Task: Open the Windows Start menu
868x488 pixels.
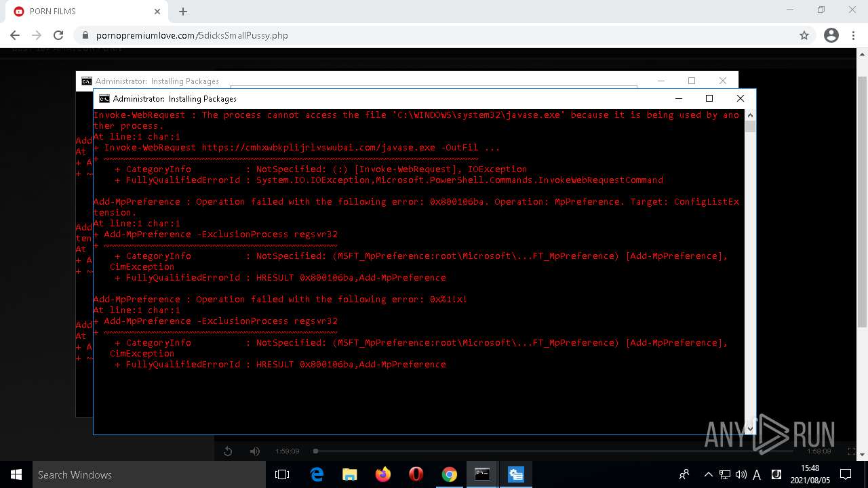Action: (x=16, y=474)
